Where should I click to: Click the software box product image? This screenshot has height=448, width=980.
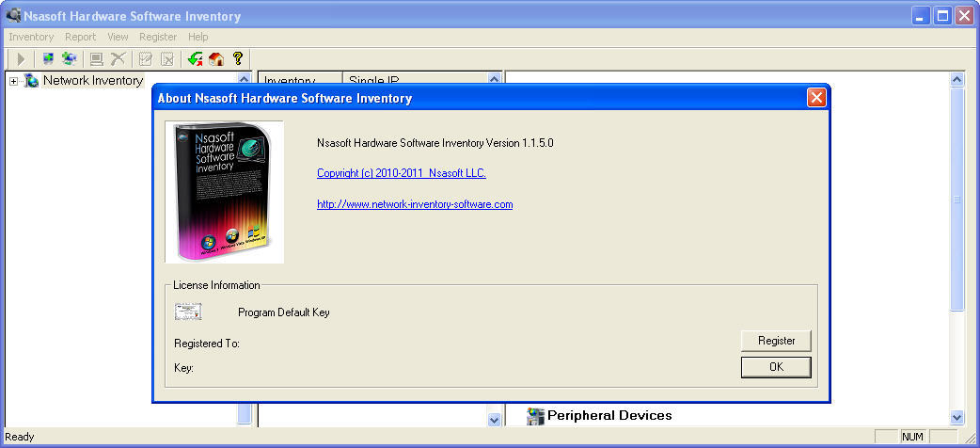point(225,192)
